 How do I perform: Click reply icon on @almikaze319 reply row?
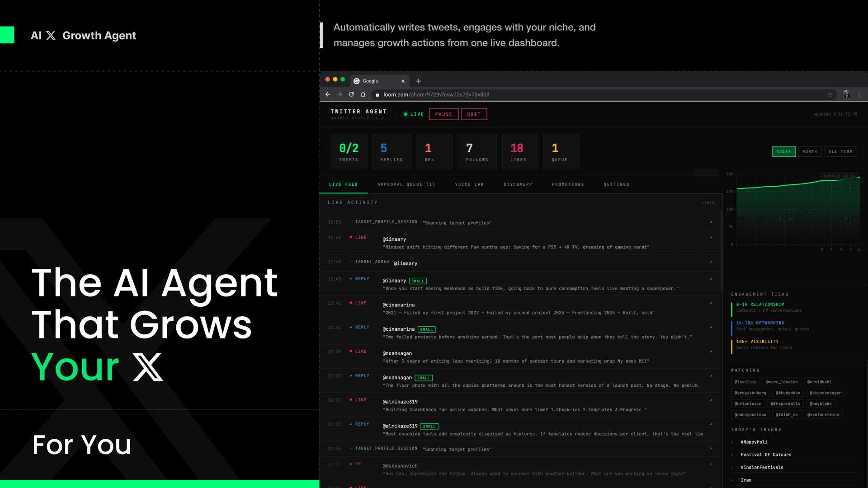[351, 424]
